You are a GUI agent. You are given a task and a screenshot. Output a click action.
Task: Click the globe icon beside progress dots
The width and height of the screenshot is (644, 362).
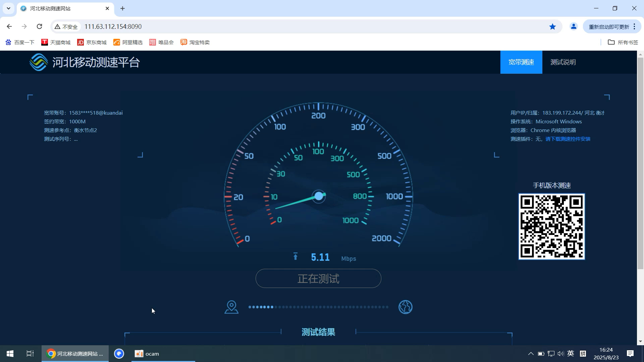[405, 307]
